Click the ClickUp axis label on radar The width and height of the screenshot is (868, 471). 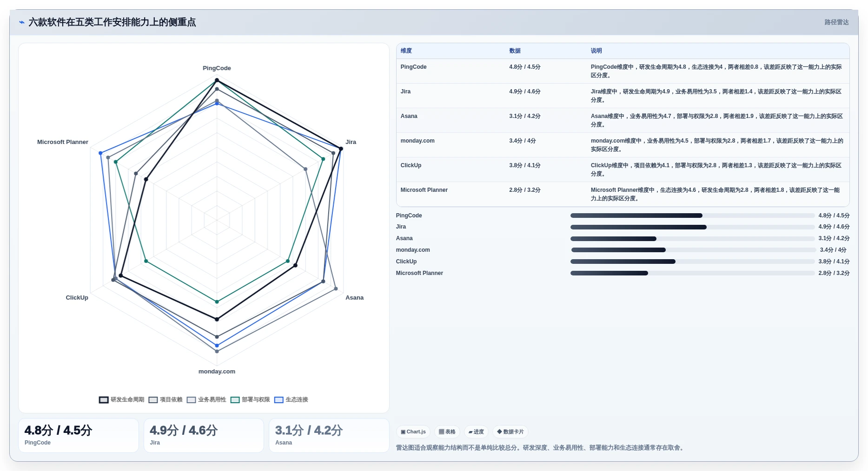[x=77, y=298]
